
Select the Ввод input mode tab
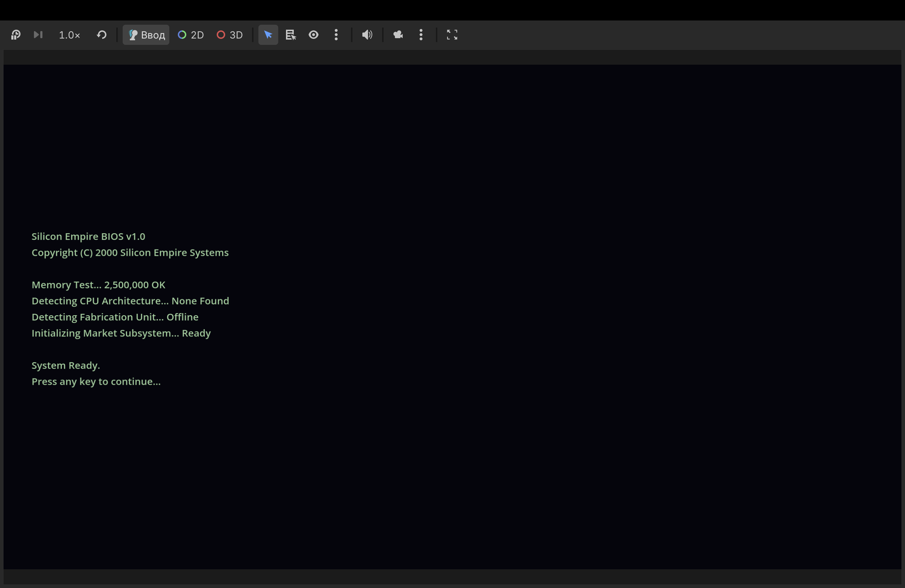click(x=146, y=35)
